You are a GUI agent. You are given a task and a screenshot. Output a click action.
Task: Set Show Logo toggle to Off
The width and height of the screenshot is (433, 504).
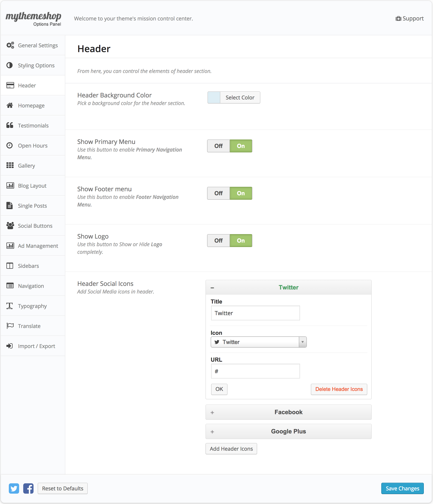218,241
